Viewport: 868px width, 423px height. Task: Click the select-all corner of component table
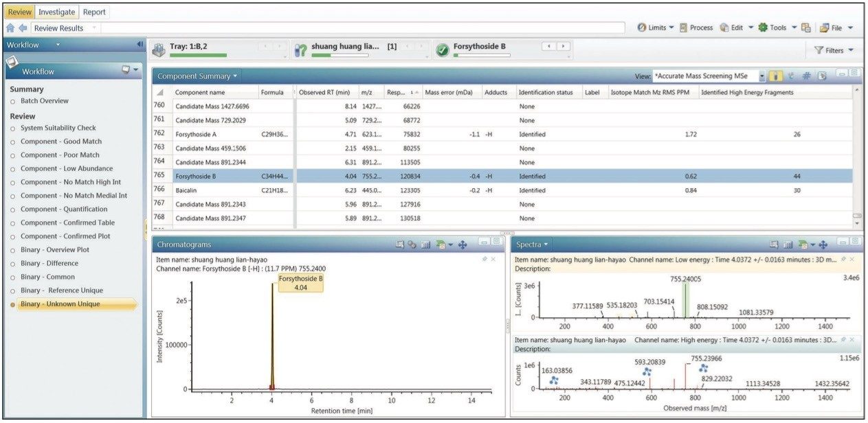[160, 92]
